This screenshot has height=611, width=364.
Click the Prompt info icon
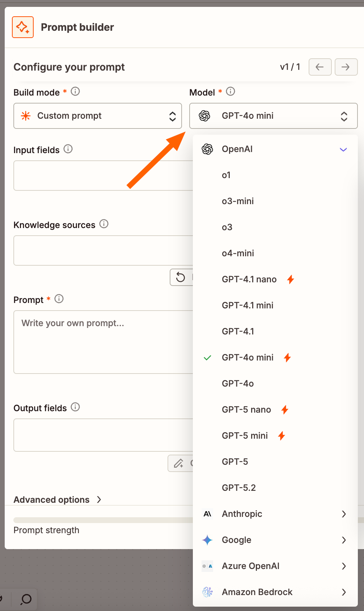(59, 299)
